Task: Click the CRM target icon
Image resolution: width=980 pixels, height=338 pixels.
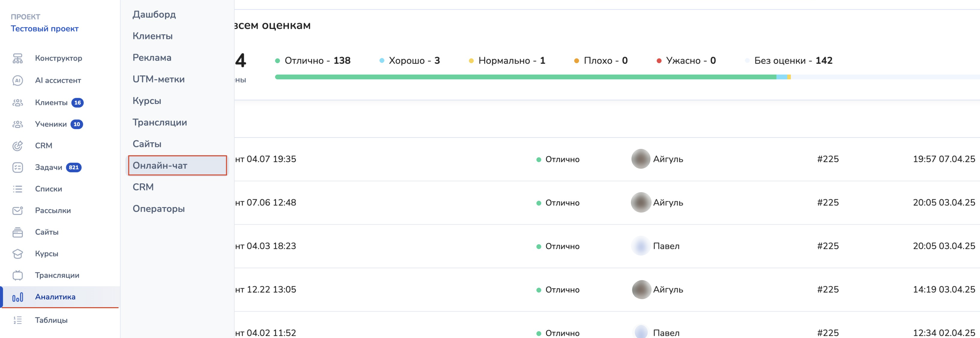Action: (17, 146)
